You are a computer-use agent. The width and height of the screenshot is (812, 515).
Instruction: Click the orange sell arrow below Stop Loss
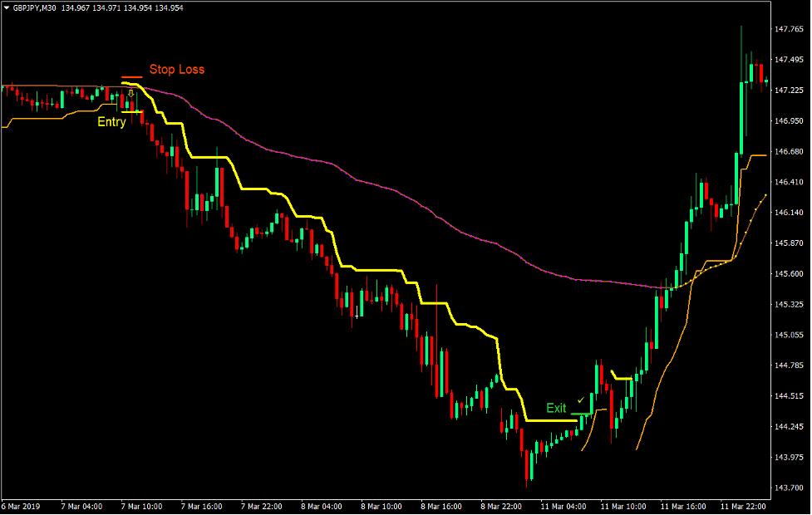point(131,95)
